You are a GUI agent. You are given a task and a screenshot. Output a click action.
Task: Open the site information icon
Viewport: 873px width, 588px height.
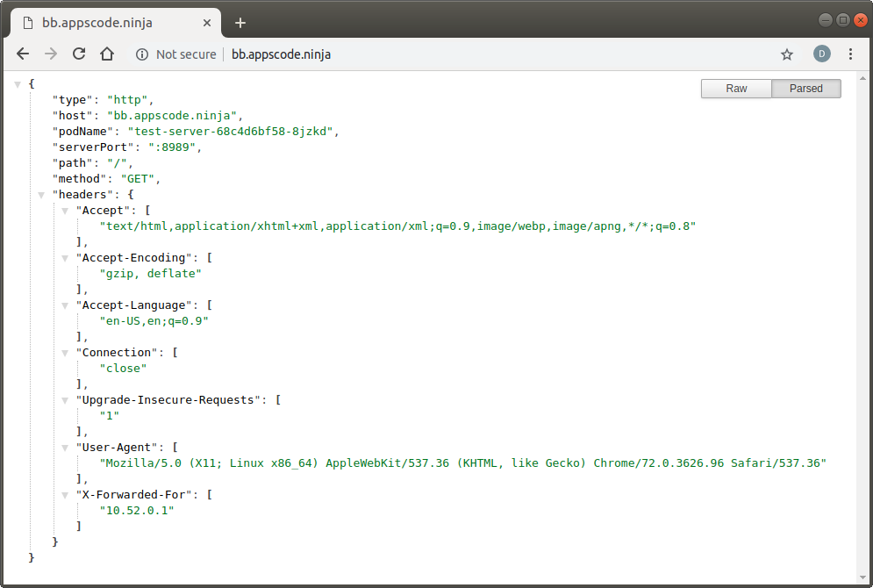point(142,54)
